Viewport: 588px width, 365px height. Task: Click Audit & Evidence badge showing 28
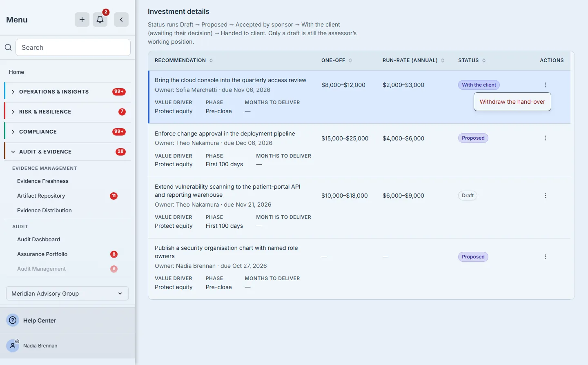click(x=120, y=151)
